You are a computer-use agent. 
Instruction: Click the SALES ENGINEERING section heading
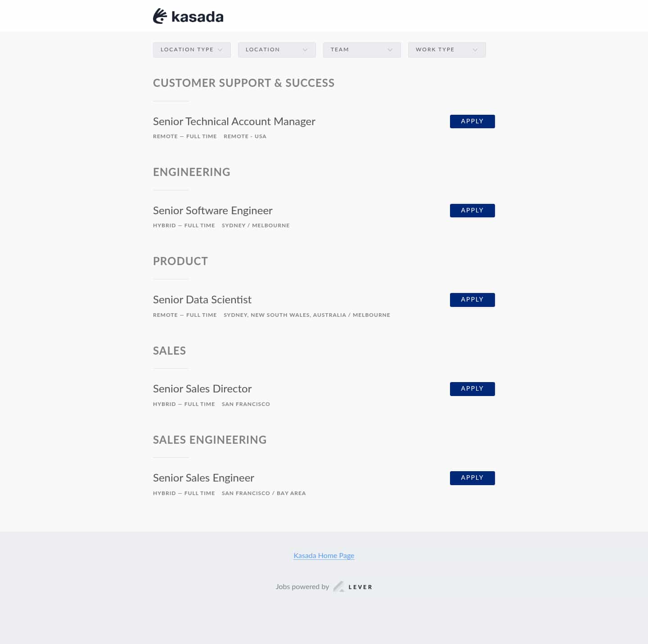[210, 440]
